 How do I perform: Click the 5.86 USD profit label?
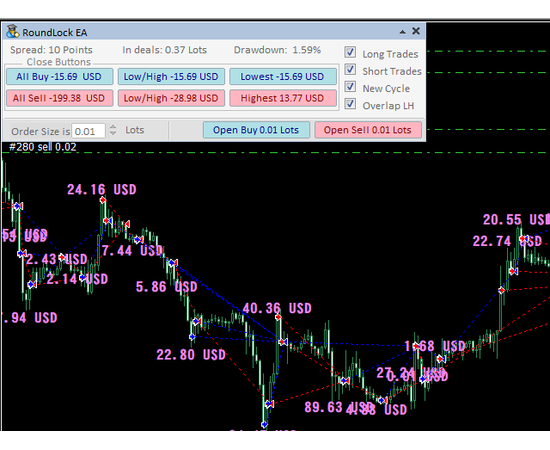tap(167, 287)
